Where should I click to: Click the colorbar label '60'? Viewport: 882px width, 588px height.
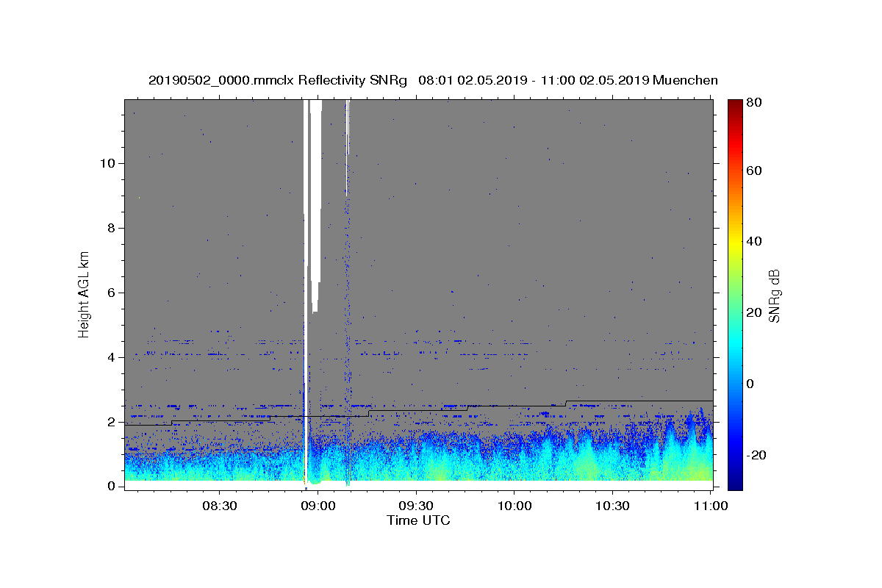click(x=755, y=171)
